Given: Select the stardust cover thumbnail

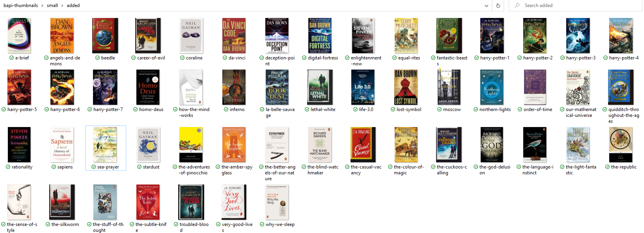Looking at the screenshot, I should [x=148, y=145].
